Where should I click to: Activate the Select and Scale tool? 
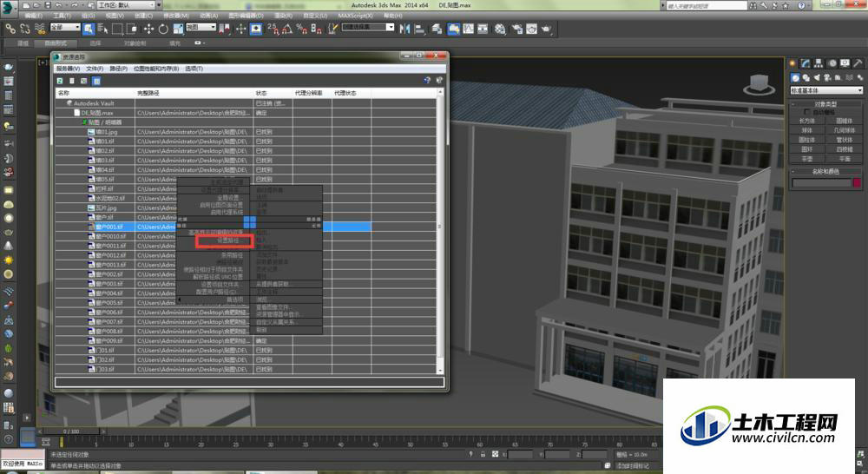(178, 29)
